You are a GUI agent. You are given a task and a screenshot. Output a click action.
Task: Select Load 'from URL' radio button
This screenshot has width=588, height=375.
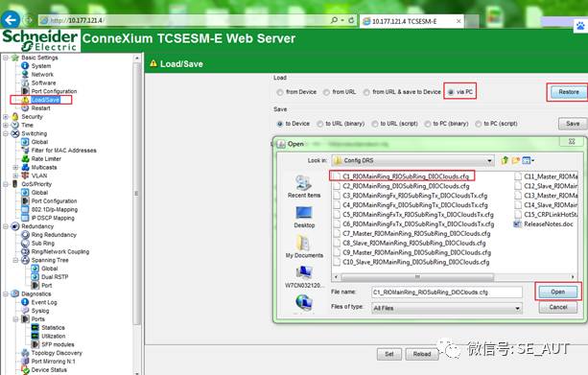[x=326, y=92]
